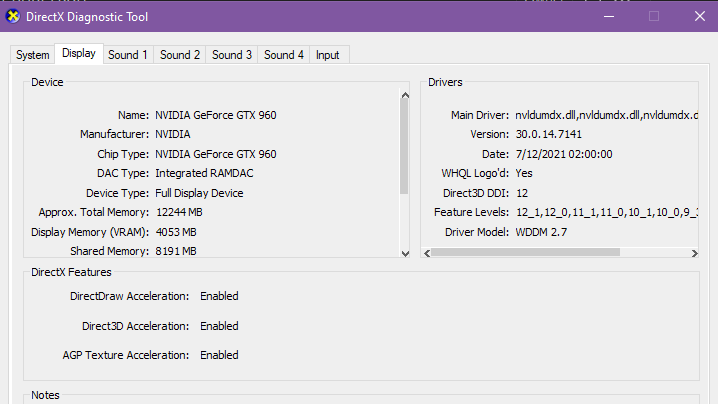Click the Feature Levels value 12_1,12_0,11_1
This screenshot has height=404, width=718.
[x=607, y=212]
